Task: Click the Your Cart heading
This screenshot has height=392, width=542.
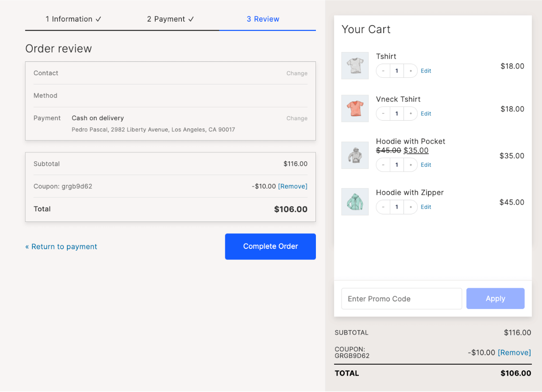Action: [366, 30]
